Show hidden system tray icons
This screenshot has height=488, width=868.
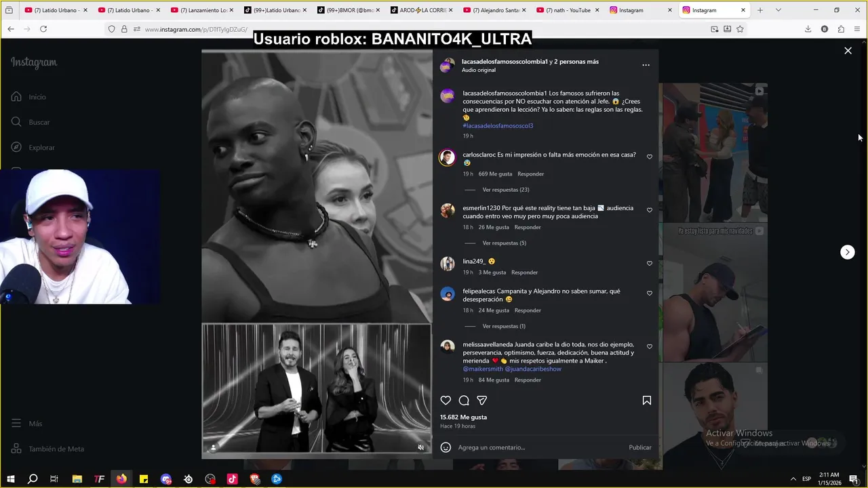click(x=793, y=479)
